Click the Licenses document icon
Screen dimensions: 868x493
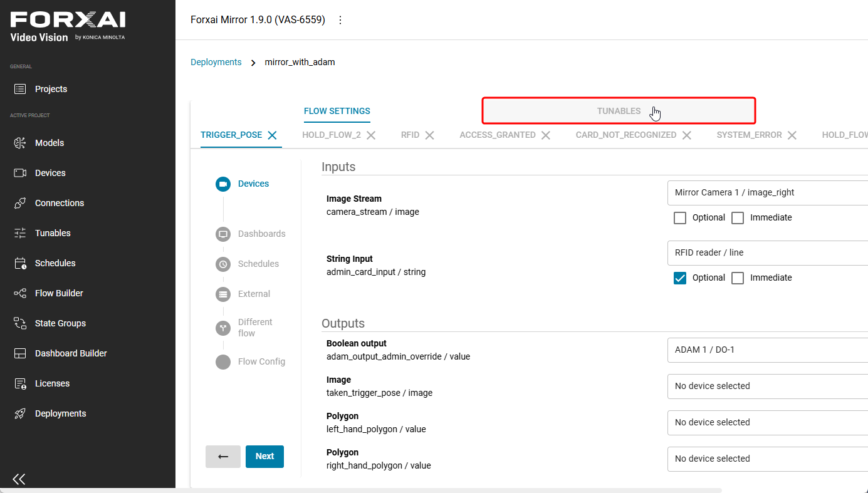click(20, 383)
